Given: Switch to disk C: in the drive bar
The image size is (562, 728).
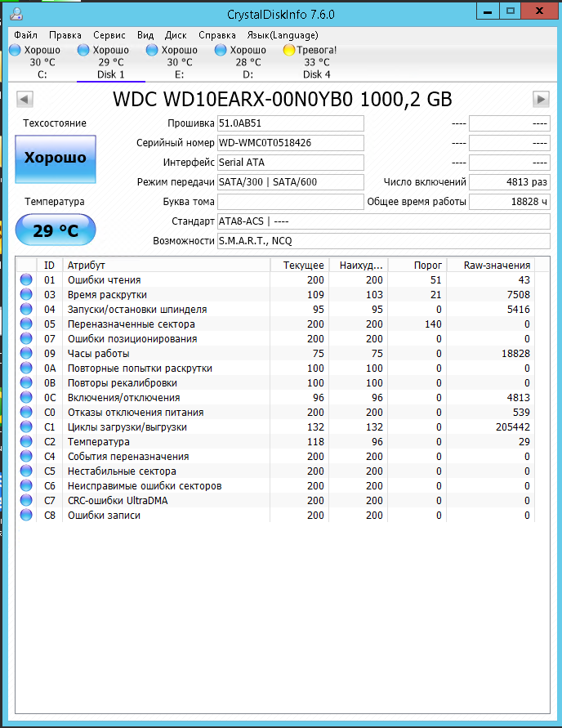Looking at the screenshot, I should pos(42,62).
